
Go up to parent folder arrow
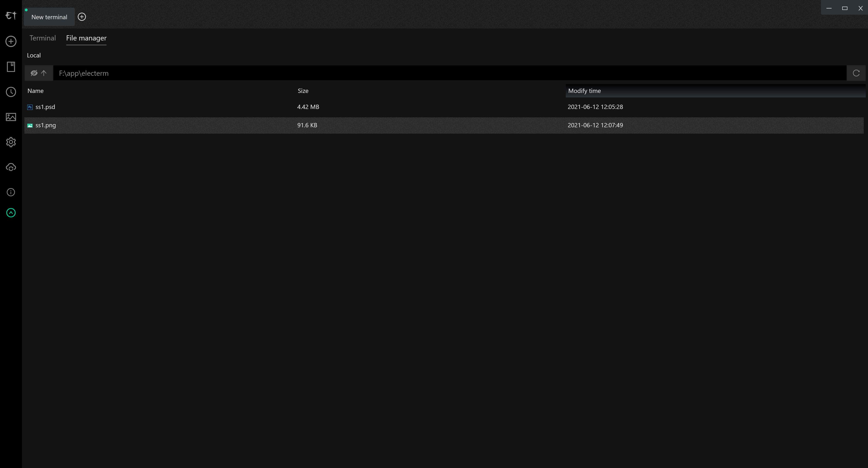44,73
